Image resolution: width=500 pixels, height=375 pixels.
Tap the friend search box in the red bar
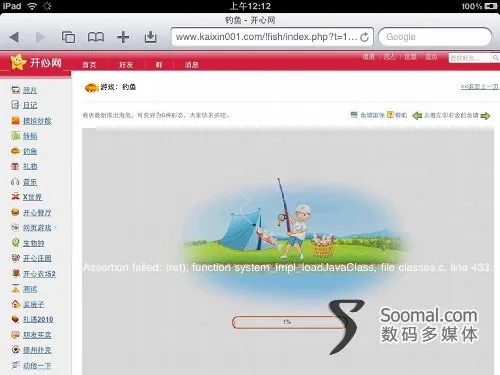point(470,58)
